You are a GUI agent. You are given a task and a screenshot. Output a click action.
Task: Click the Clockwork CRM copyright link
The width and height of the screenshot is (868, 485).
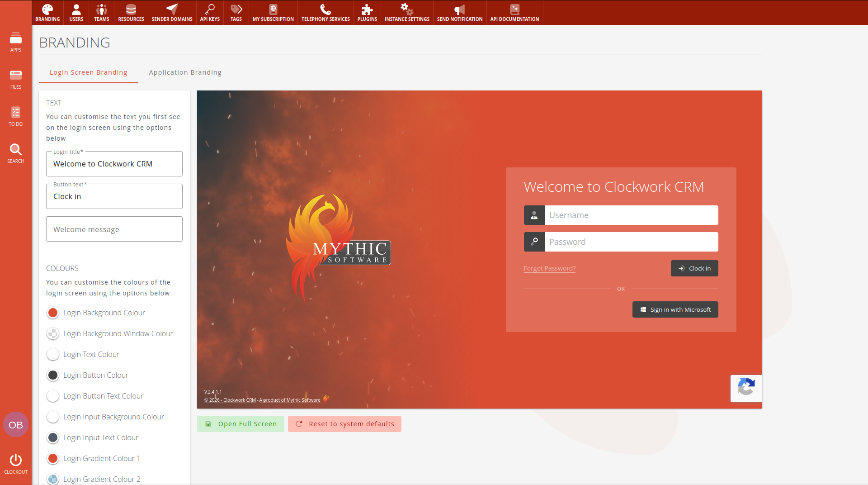tap(230, 400)
